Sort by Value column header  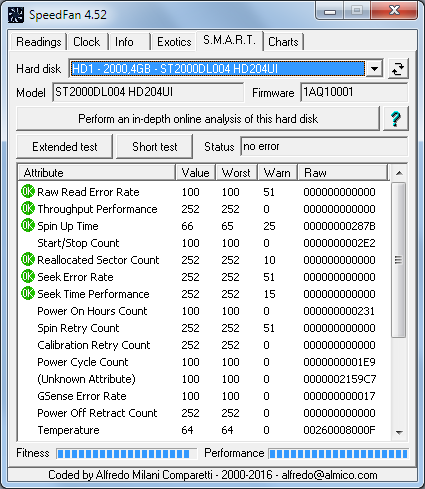(x=196, y=173)
